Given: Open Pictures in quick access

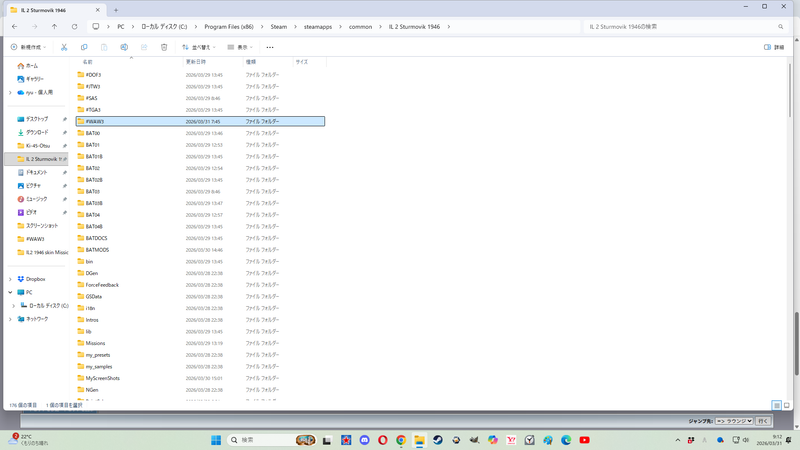Looking at the screenshot, I should (33, 186).
